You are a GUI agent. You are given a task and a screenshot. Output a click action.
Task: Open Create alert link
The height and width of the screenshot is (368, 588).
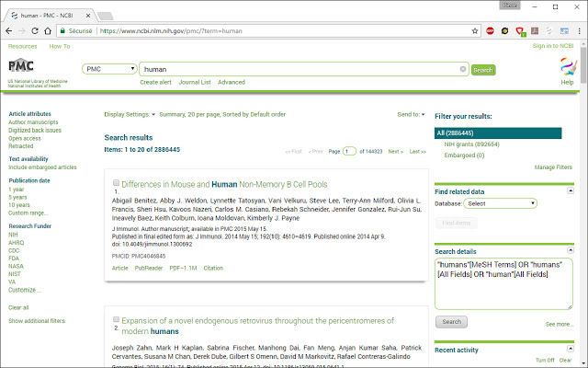(x=155, y=82)
